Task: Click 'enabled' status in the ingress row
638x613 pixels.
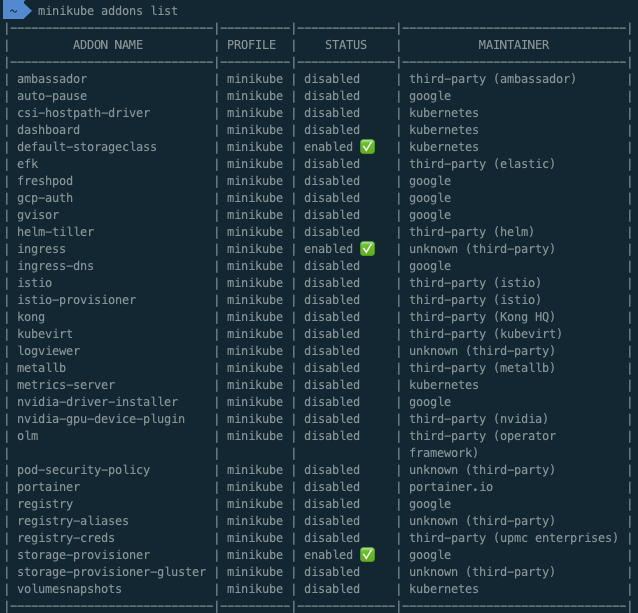Action: click(x=329, y=249)
